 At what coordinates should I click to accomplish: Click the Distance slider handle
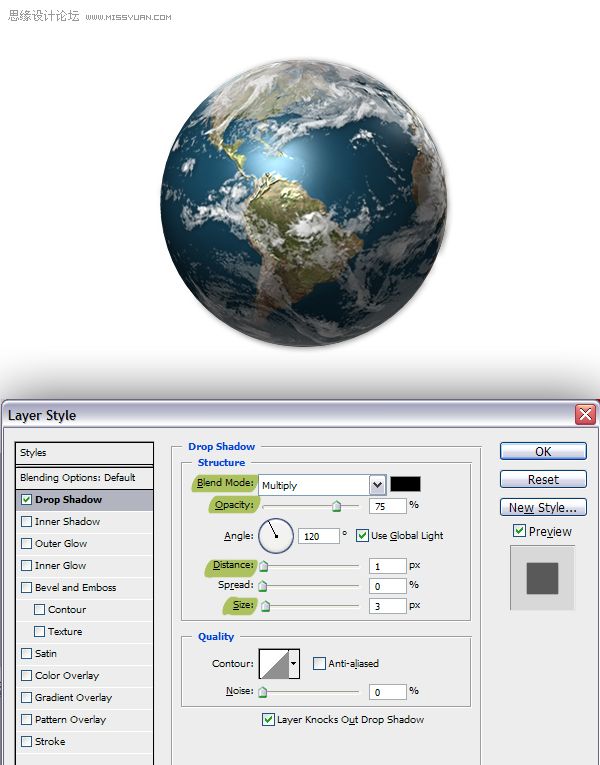(x=263, y=566)
